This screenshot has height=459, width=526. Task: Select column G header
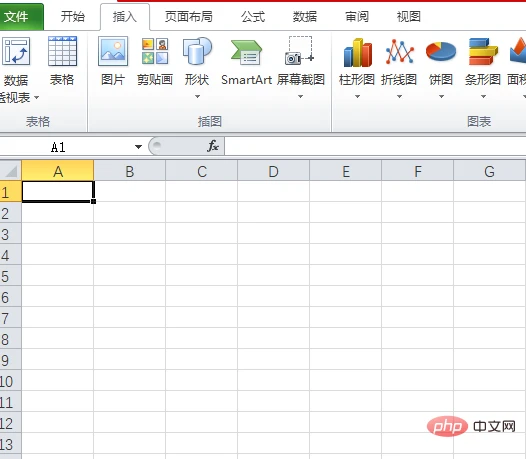489,171
